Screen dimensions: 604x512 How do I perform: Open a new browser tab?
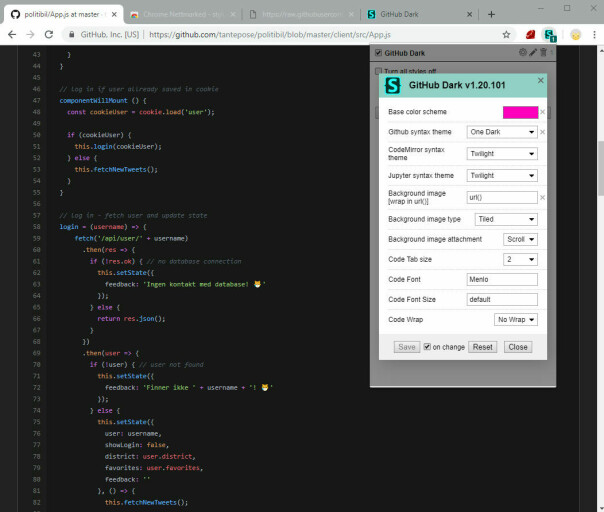pyautogui.click(x=491, y=15)
